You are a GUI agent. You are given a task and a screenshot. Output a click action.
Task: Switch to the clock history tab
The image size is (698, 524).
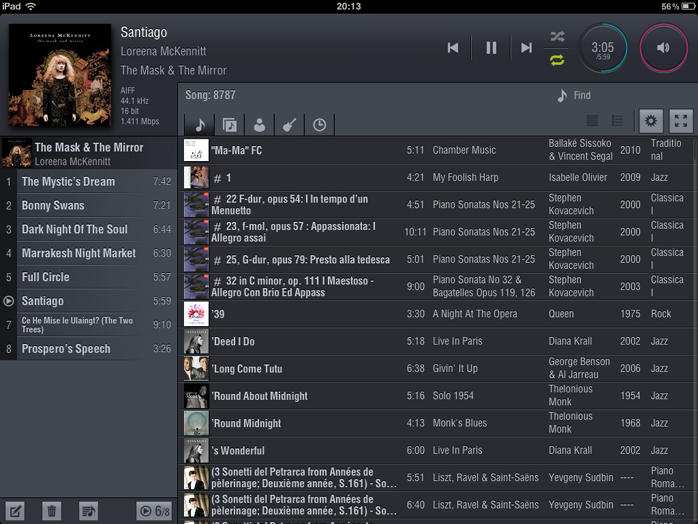pyautogui.click(x=320, y=125)
